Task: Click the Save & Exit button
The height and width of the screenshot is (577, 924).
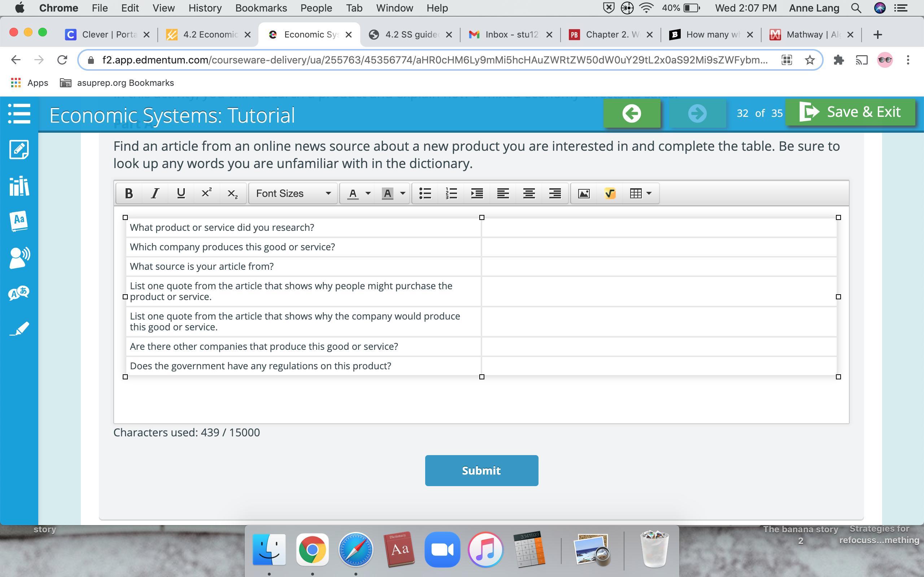Action: point(850,112)
